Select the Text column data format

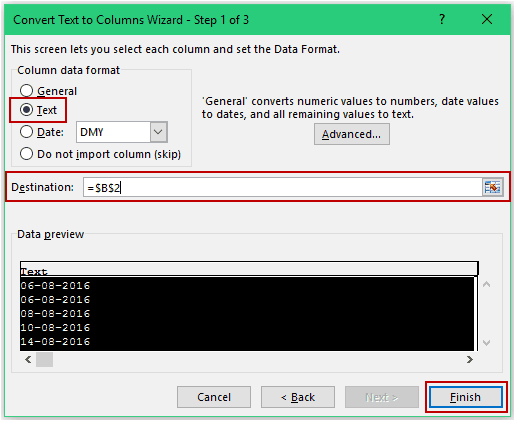coord(27,110)
